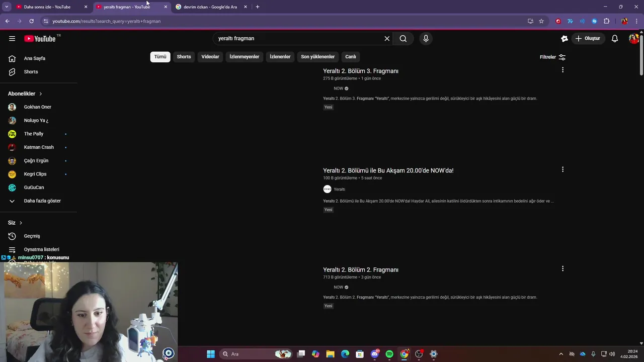
Task: Click the Yeraltı channel avatar icon
Action: click(x=327, y=189)
